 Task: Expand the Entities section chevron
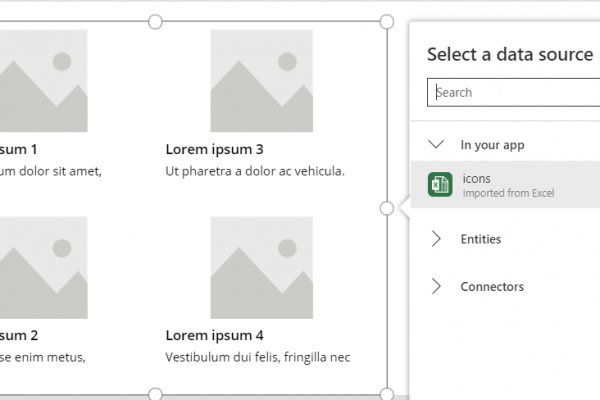point(436,238)
